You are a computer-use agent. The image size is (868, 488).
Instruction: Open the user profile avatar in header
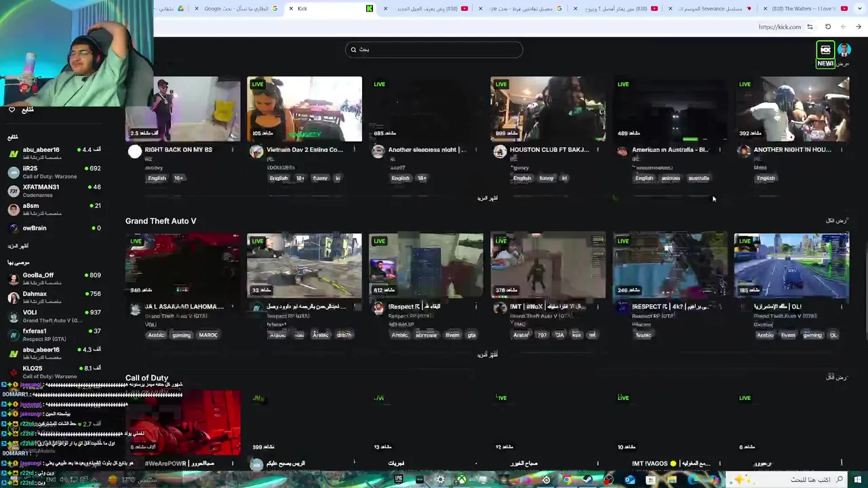click(x=844, y=49)
